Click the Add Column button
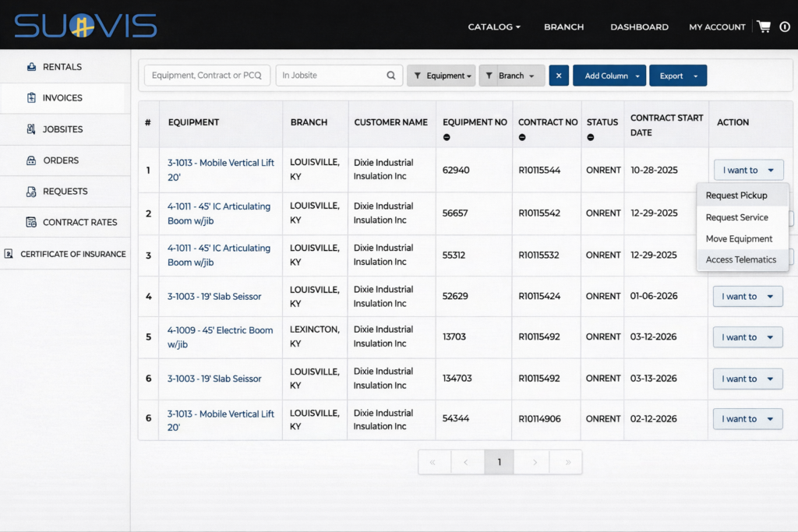 [602, 75]
